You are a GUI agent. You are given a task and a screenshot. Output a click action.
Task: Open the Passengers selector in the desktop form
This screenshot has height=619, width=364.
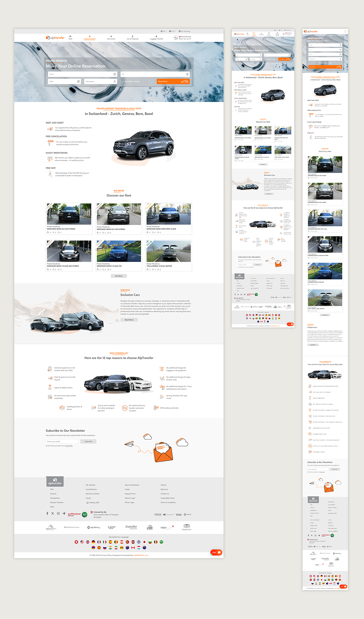[100, 82]
